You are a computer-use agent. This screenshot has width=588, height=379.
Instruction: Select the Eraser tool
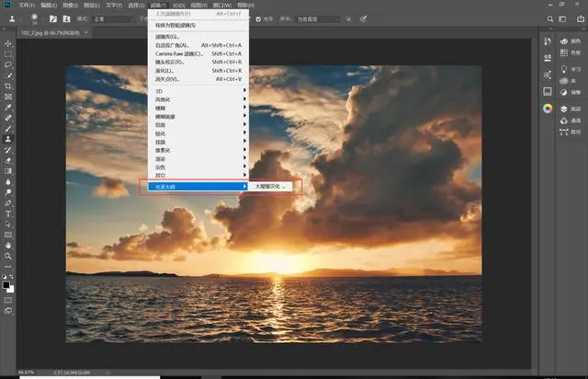(8, 160)
